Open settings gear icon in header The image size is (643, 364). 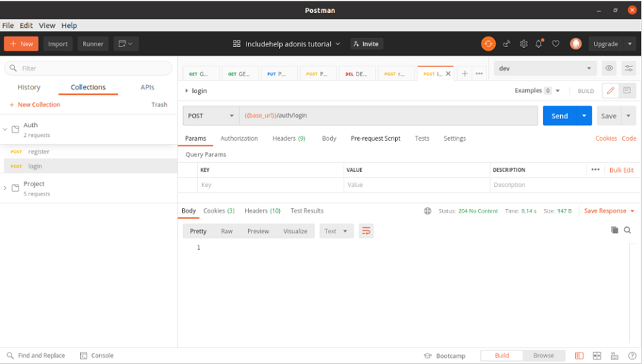click(524, 44)
